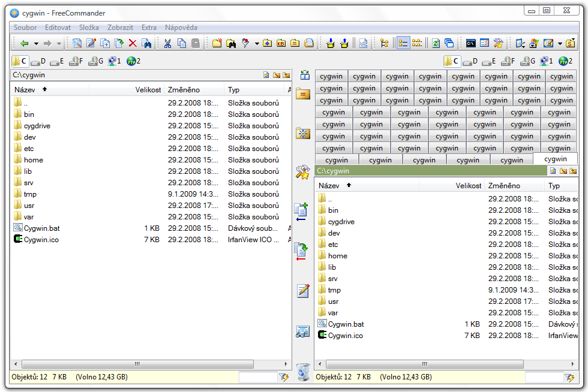Open the file viewer (magnifier over document) icon
Screen dimensions: 588x392
pos(77,44)
